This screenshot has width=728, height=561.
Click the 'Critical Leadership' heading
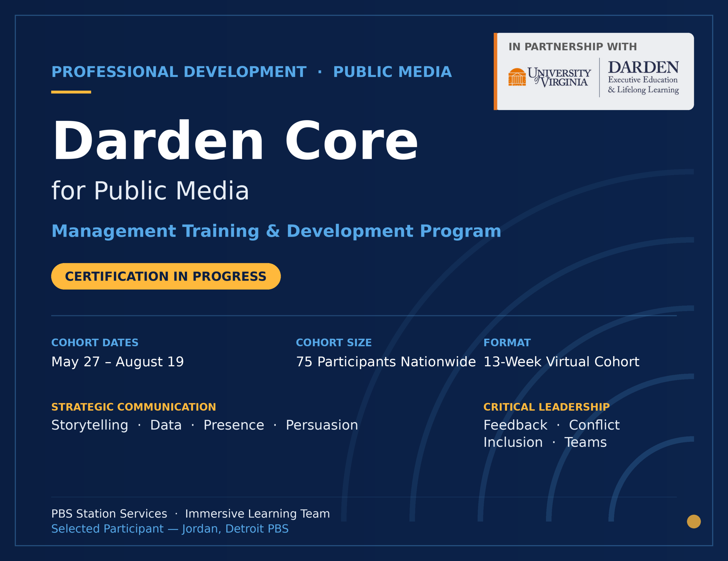pyautogui.click(x=546, y=407)
